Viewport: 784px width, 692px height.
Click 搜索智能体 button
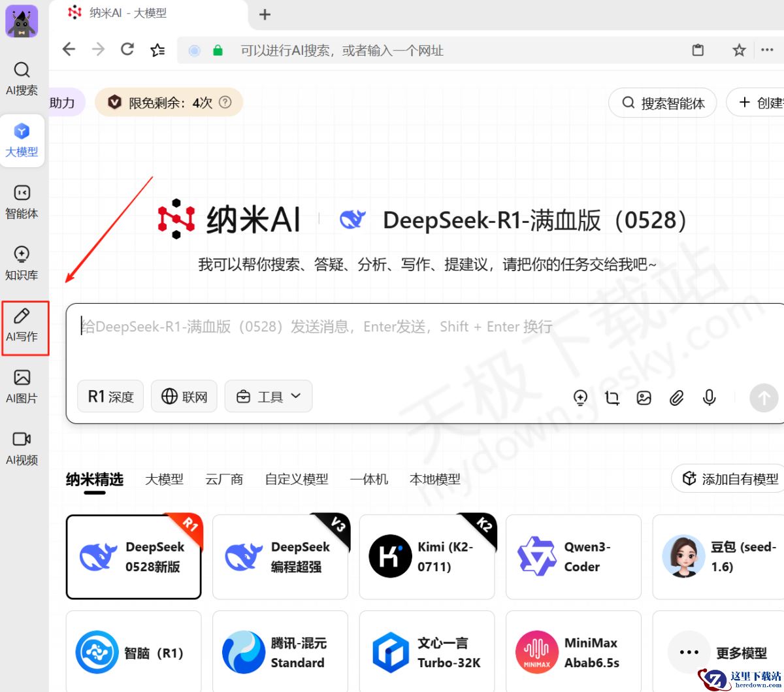[x=662, y=103]
